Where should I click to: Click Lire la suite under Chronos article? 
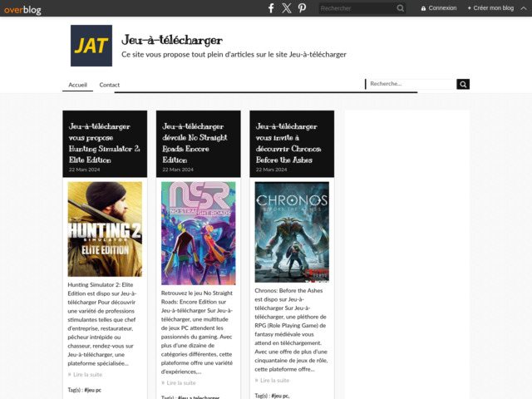pos(274,381)
